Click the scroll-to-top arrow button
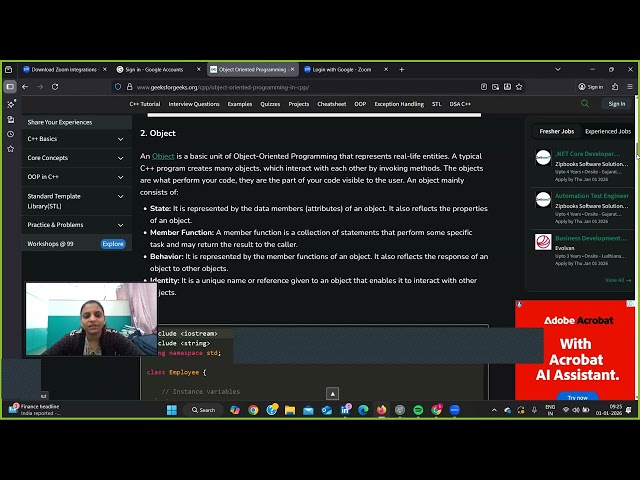This screenshot has width=640, height=480. pyautogui.click(x=332, y=393)
